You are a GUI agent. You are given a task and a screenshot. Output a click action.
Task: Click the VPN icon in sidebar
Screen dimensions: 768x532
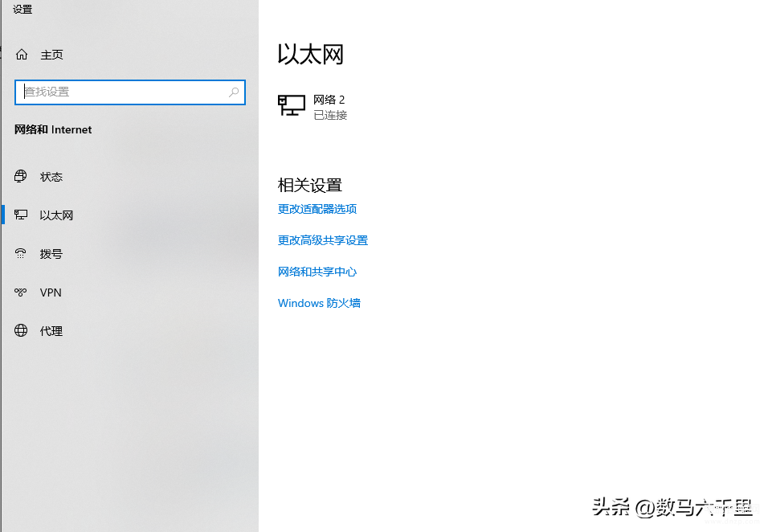pyautogui.click(x=22, y=293)
